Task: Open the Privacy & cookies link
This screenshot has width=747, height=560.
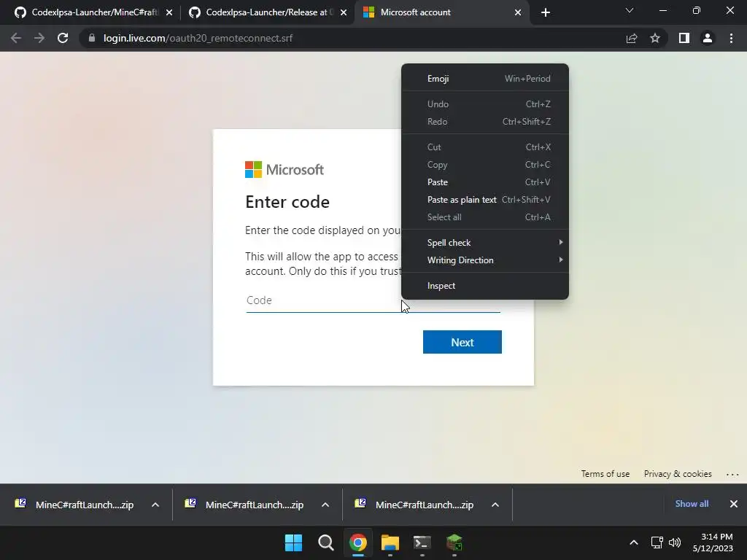Action: [x=678, y=474]
